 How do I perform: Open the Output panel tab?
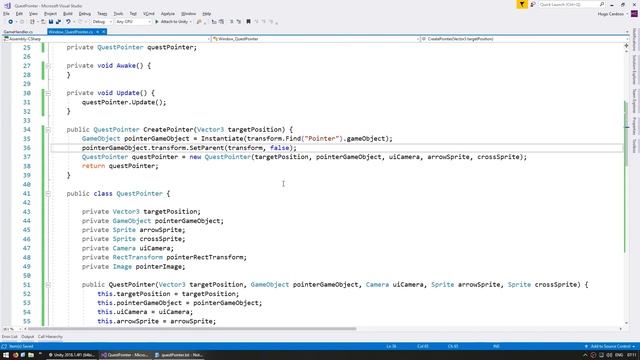27,337
